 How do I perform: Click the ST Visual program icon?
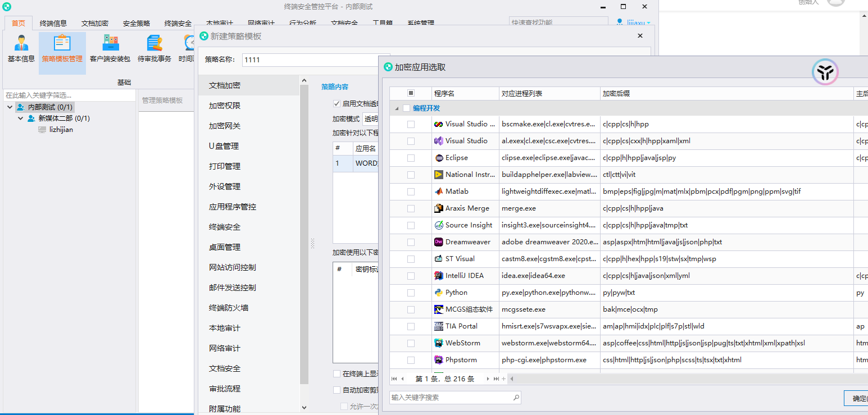click(x=439, y=259)
